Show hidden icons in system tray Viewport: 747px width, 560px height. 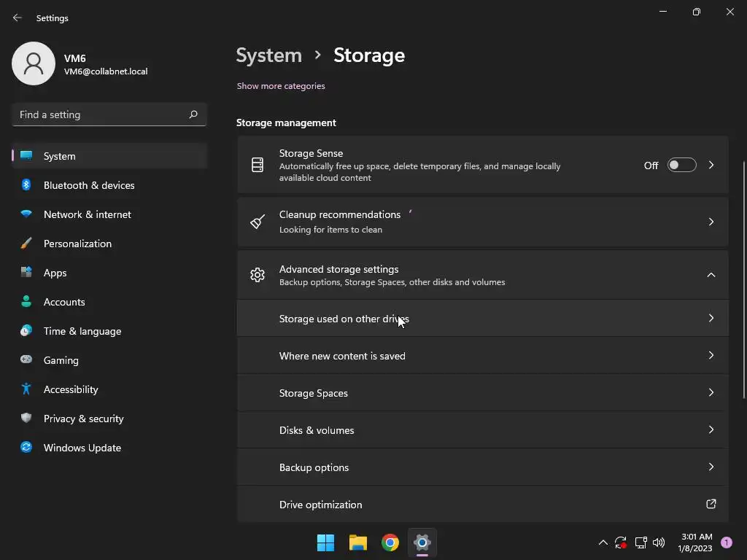coord(603,542)
